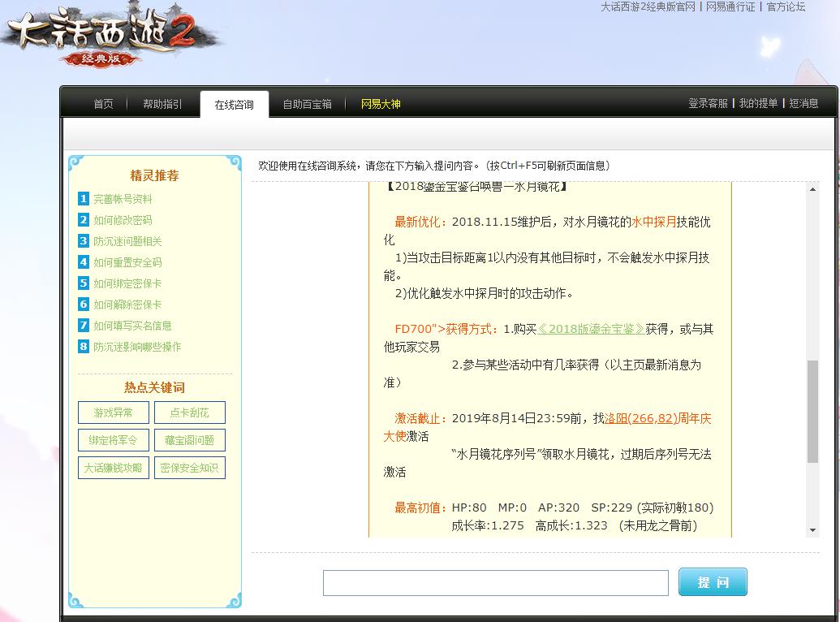The height and width of the screenshot is (622, 840).
Task: Open 如何重置安全码 recommendation
Action: (127, 262)
